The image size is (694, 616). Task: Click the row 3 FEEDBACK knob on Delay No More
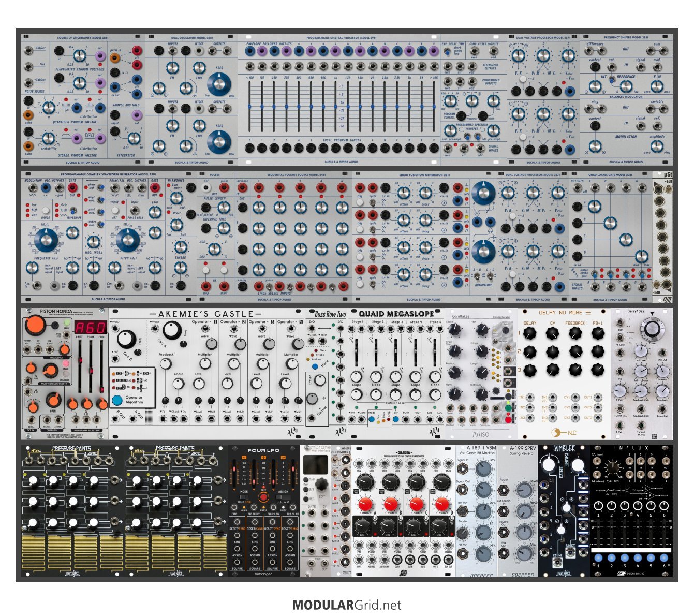pyautogui.click(x=575, y=371)
